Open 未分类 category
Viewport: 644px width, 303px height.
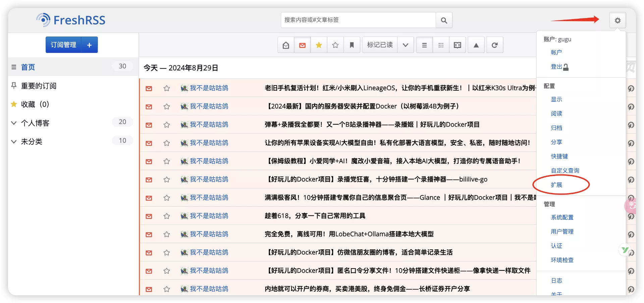click(32, 141)
